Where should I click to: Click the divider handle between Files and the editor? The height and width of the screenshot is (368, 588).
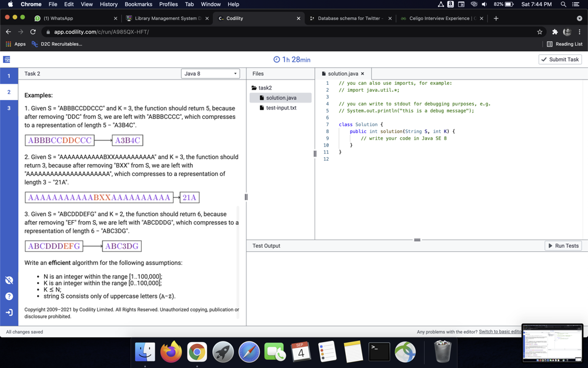click(x=315, y=154)
